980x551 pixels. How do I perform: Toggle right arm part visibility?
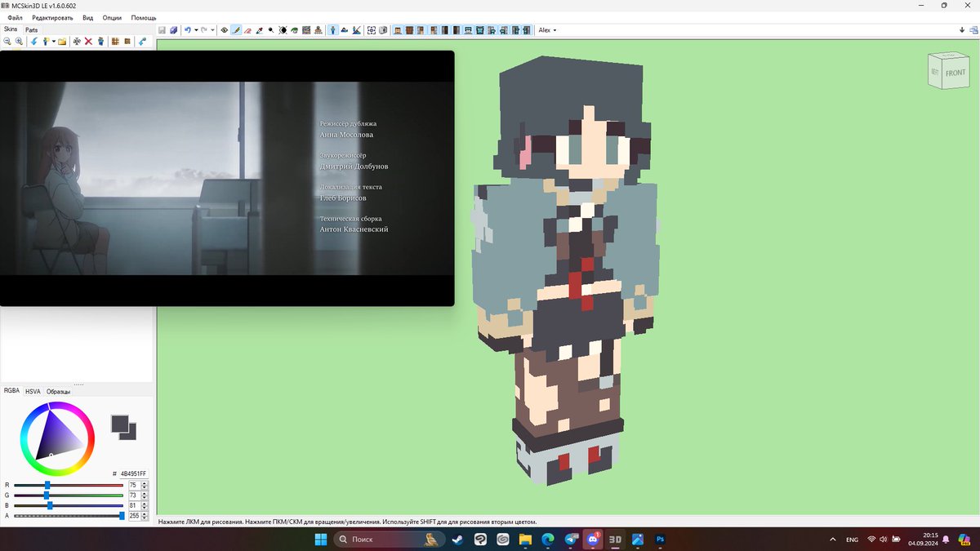click(421, 30)
